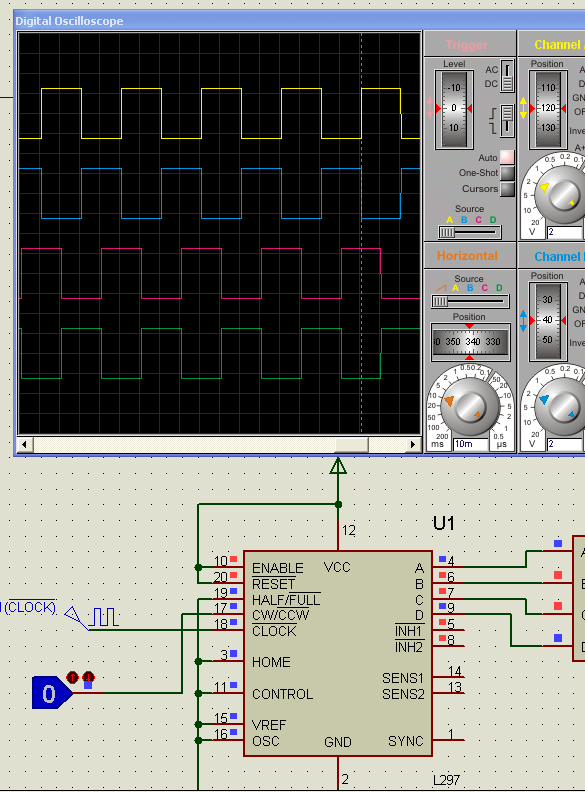585x792 pixels.
Task: Edit the Channel B volts value field
Action: point(565,444)
